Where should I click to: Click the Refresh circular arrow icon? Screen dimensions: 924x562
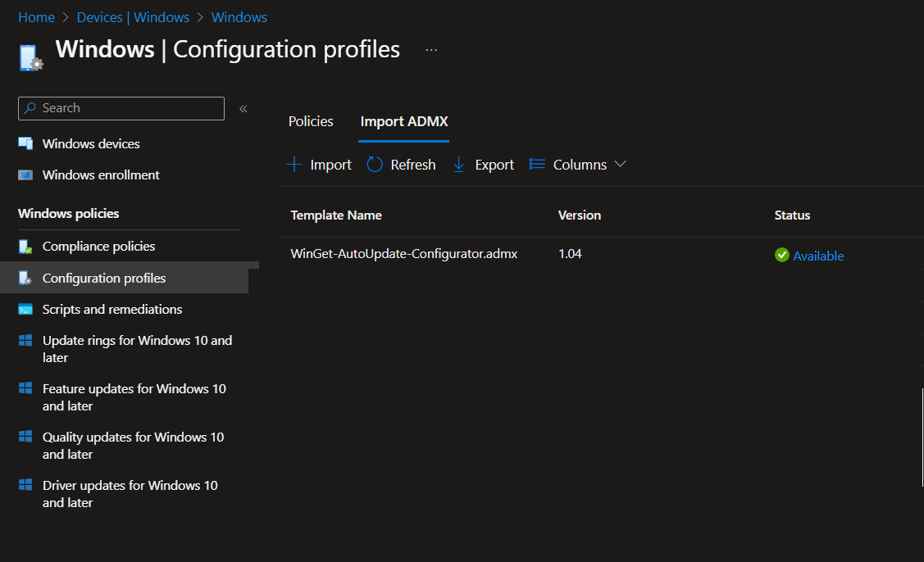(375, 165)
